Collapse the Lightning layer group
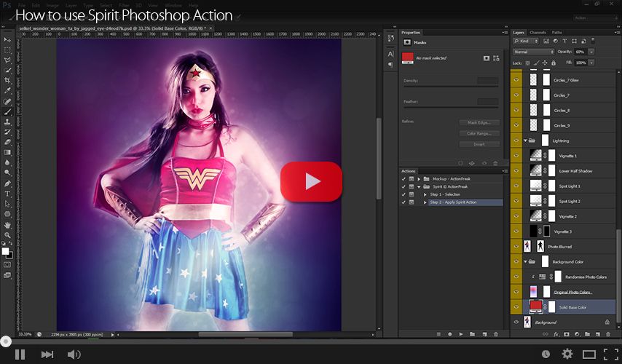Image resolution: width=622 pixels, height=364 pixels. coord(526,141)
